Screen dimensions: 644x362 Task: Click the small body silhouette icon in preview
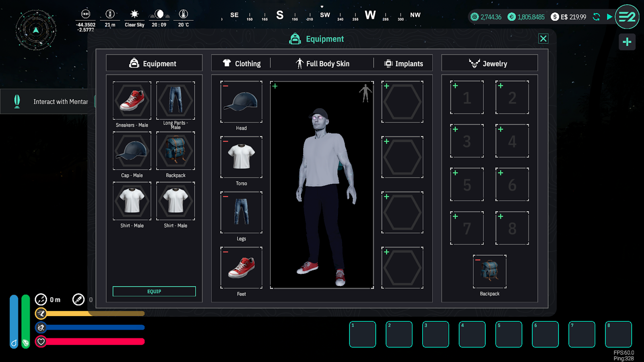(x=365, y=93)
